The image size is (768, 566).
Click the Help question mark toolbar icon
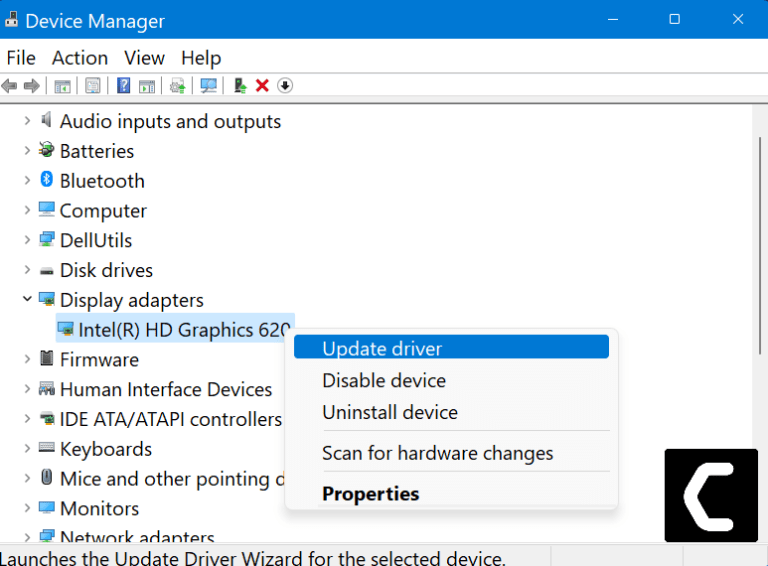(124, 86)
